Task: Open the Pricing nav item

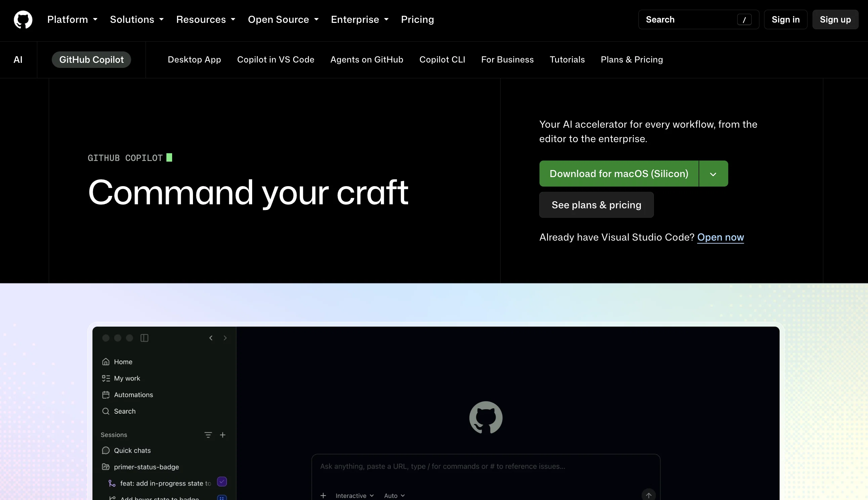Action: click(x=417, y=19)
